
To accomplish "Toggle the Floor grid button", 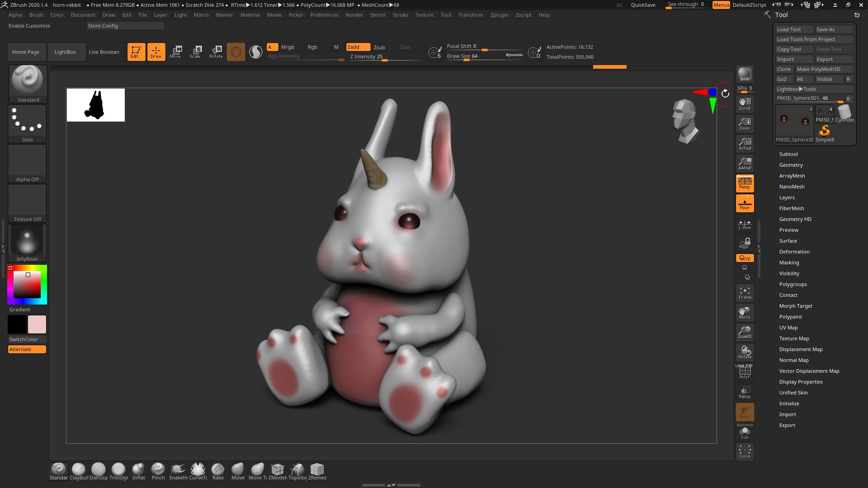I will [745, 203].
